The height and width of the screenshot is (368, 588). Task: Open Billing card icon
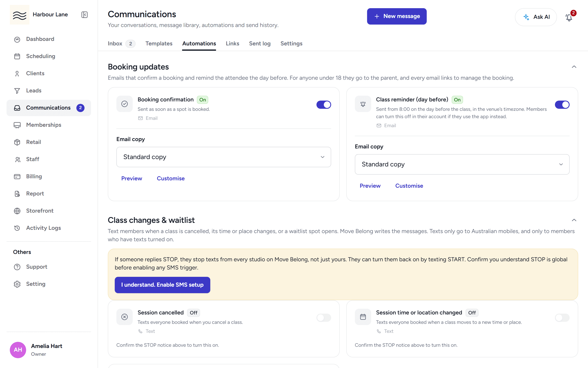pyautogui.click(x=17, y=176)
